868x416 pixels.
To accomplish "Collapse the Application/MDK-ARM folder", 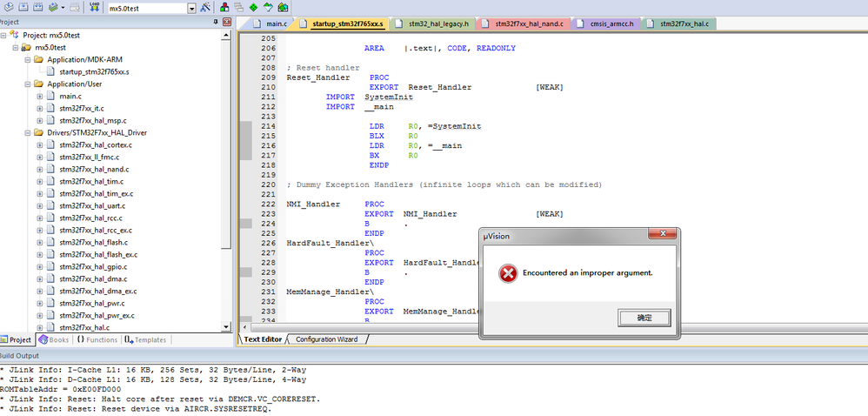I will click(x=28, y=59).
